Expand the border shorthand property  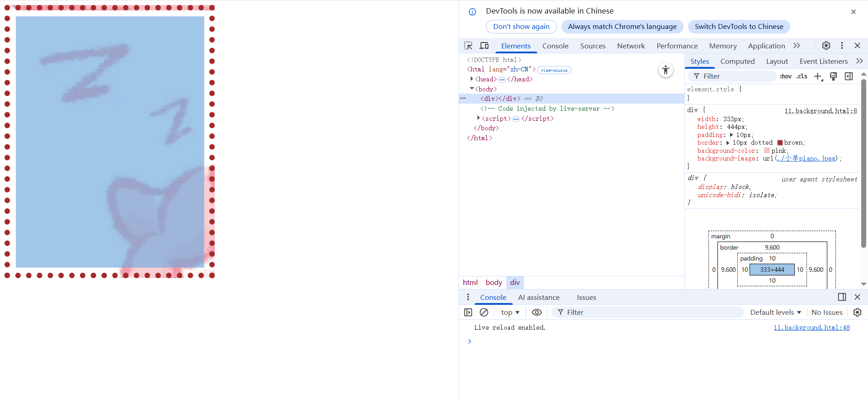(x=727, y=143)
